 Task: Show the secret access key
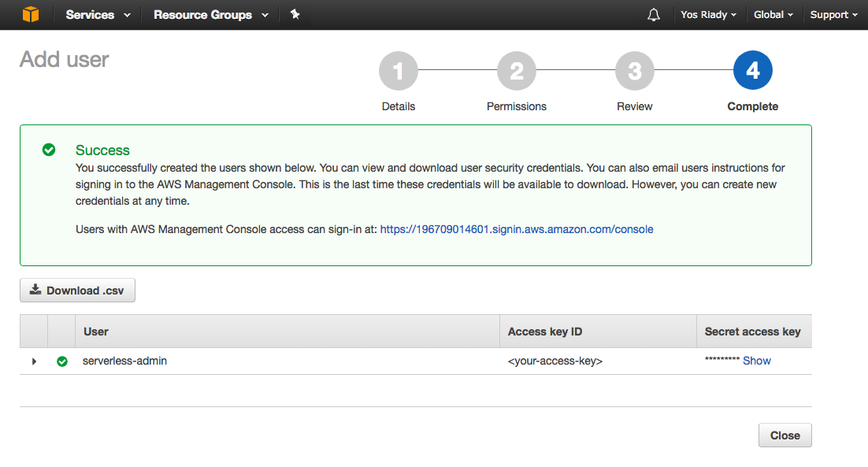[756, 361]
